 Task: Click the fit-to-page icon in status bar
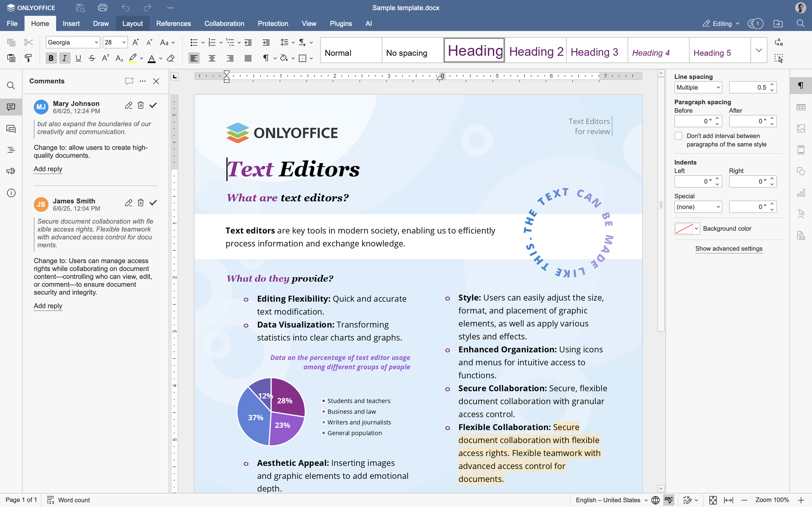(713, 500)
